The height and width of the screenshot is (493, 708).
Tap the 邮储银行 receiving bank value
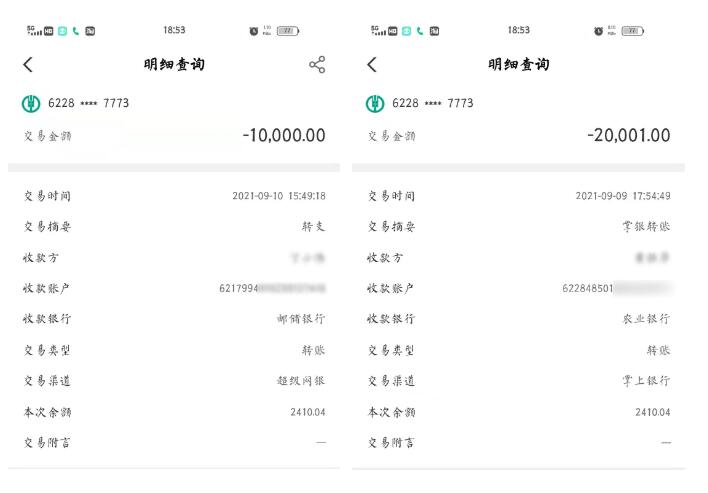click(x=301, y=319)
